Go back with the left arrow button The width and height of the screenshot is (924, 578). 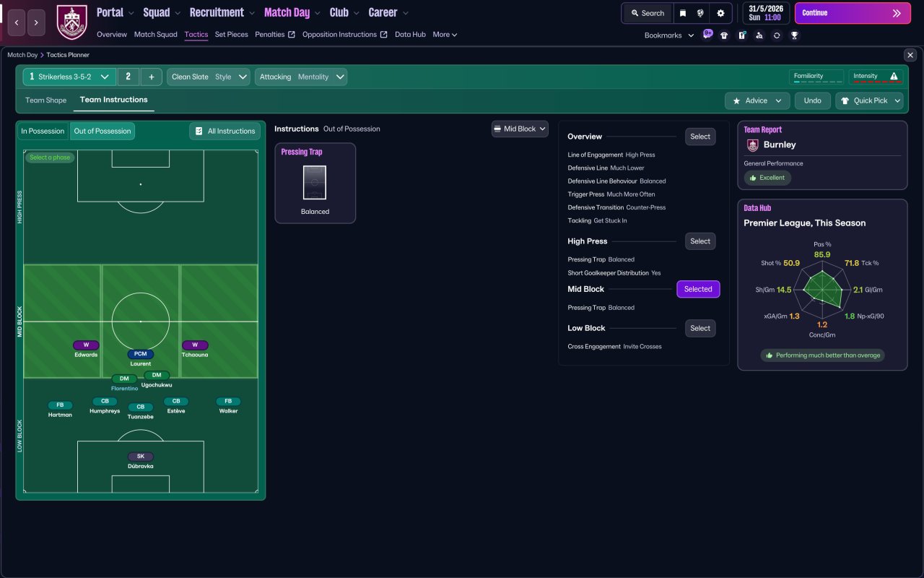coord(17,22)
